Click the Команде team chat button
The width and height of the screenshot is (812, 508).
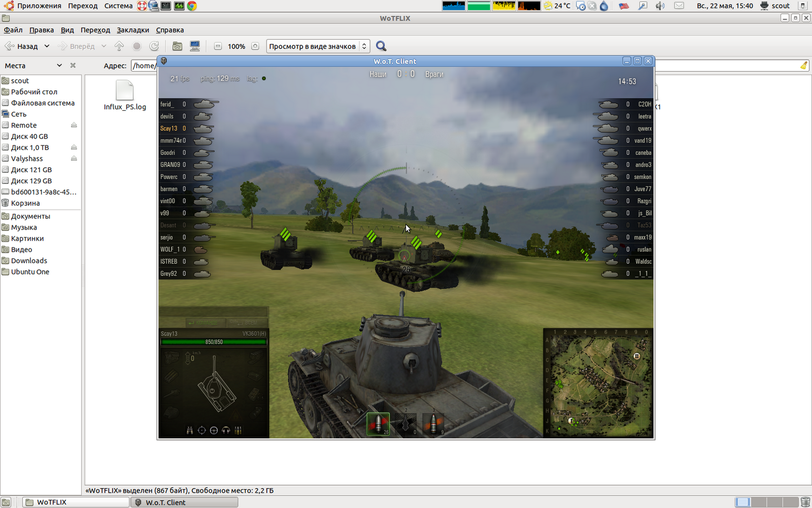coord(206,323)
